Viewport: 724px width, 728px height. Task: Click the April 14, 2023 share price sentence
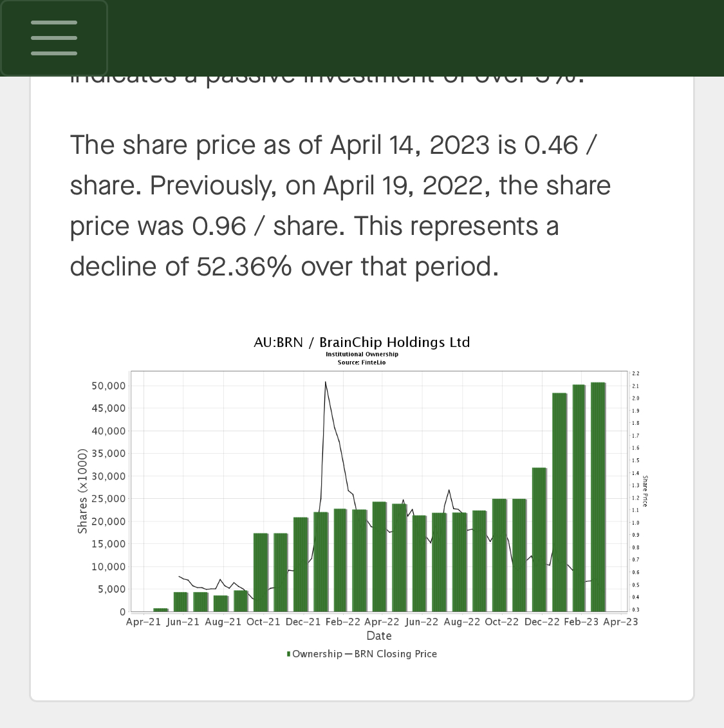click(332, 145)
